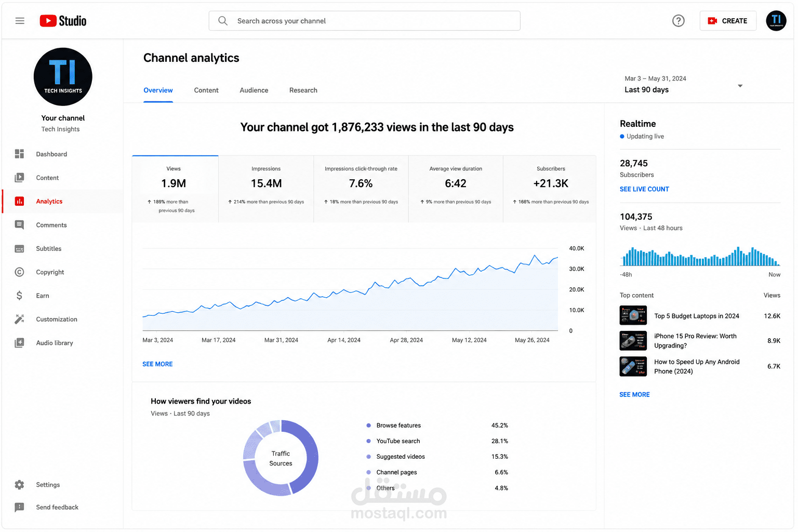The height and width of the screenshot is (532, 798).
Task: Click the Audio library icon
Action: pyautogui.click(x=19, y=343)
